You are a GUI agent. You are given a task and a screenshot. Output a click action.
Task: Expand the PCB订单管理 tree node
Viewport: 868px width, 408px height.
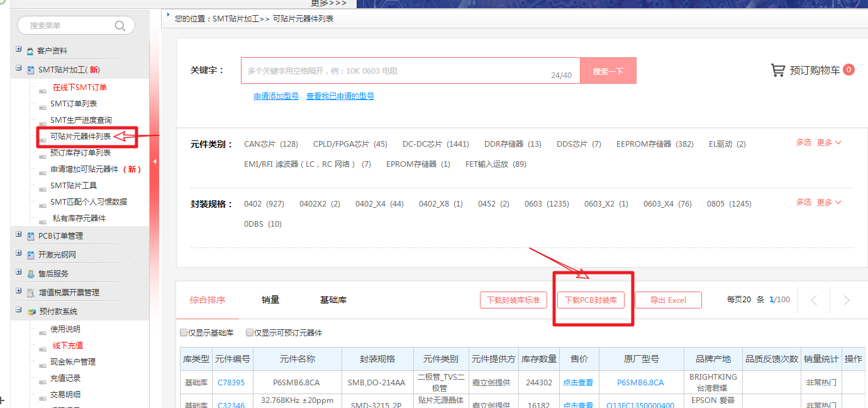click(19, 235)
